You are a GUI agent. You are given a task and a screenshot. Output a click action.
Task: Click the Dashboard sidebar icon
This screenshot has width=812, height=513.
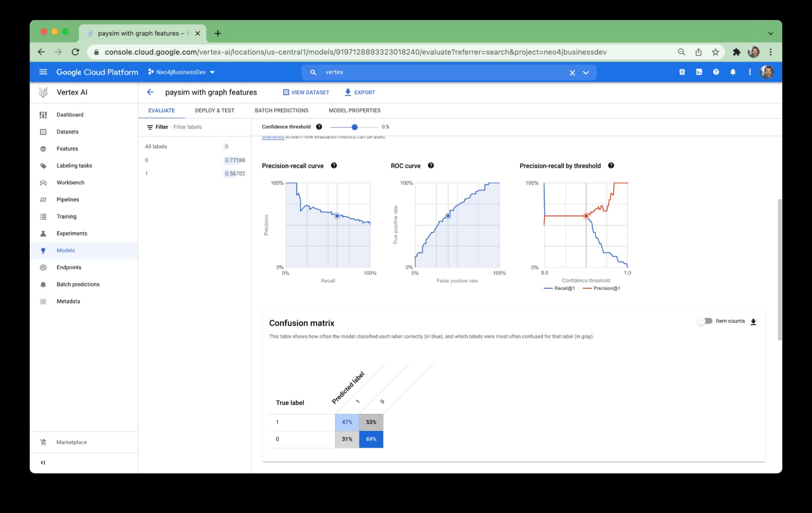(43, 115)
